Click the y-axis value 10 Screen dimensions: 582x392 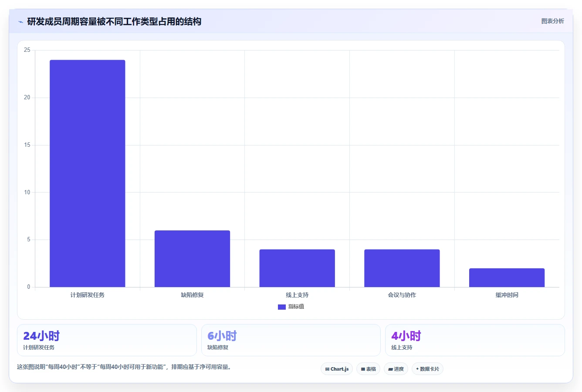click(27, 192)
